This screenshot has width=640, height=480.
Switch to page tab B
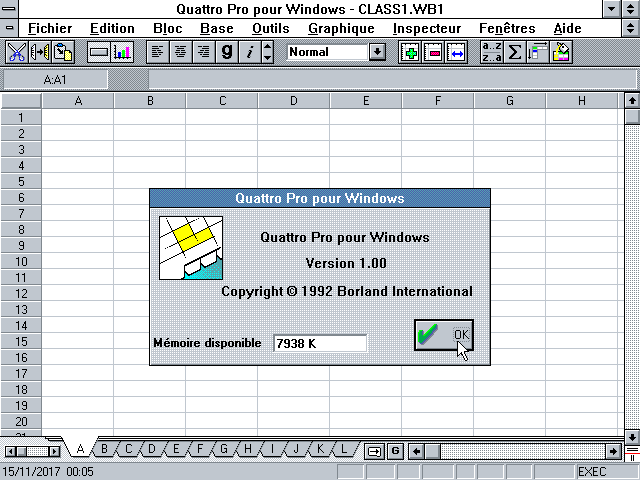click(104, 449)
